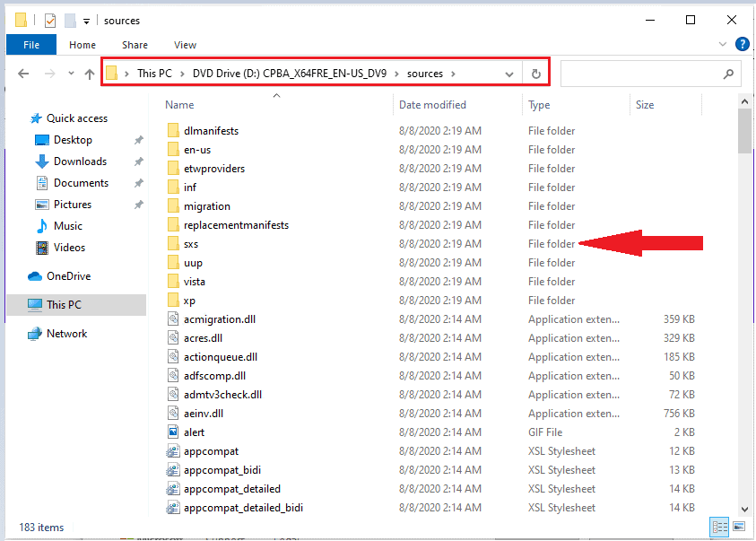This screenshot has width=756, height=541.
Task: Click the search magnifier icon
Action: tap(730, 74)
